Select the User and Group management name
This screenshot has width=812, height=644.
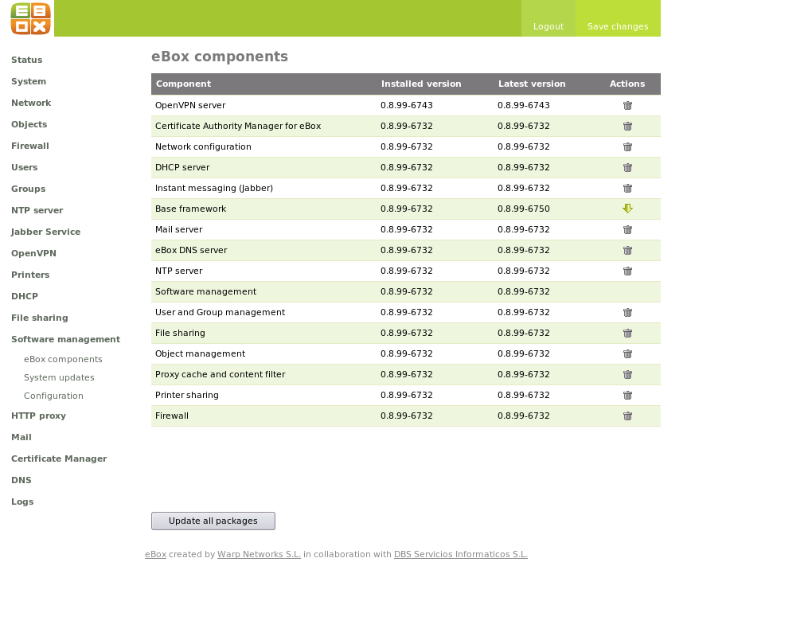tap(220, 313)
